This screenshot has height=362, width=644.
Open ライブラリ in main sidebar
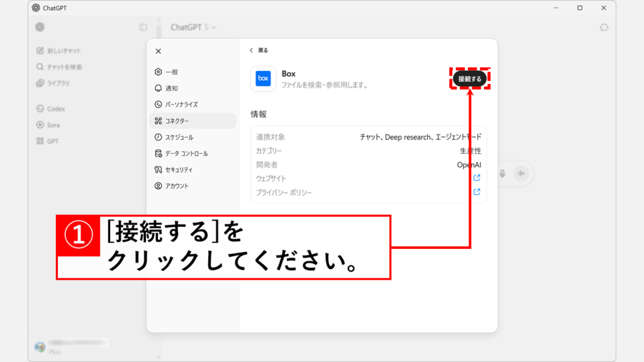[53, 83]
